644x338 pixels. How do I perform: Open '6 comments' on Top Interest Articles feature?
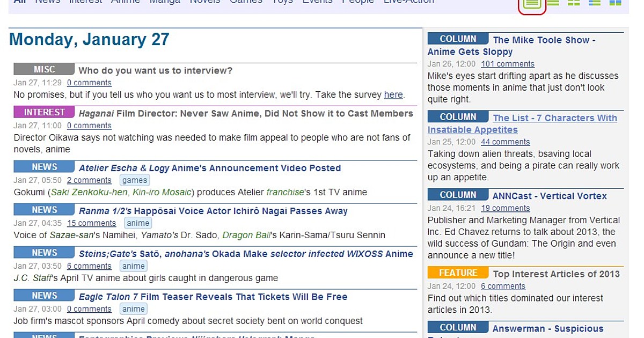(x=503, y=286)
